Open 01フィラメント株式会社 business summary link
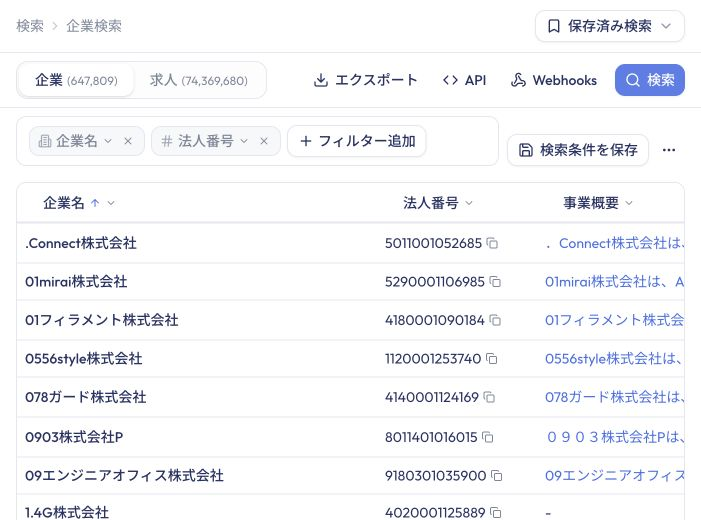The image size is (701, 520). click(x=614, y=320)
